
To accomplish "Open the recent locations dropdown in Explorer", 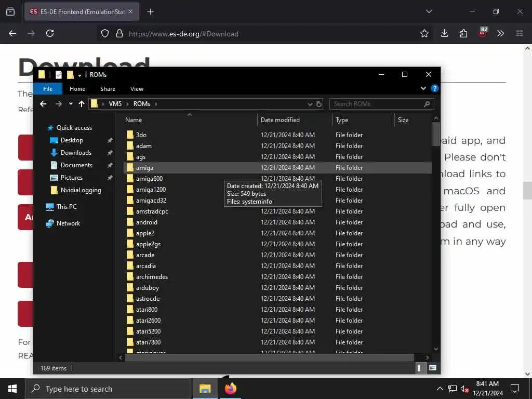I will (x=71, y=104).
